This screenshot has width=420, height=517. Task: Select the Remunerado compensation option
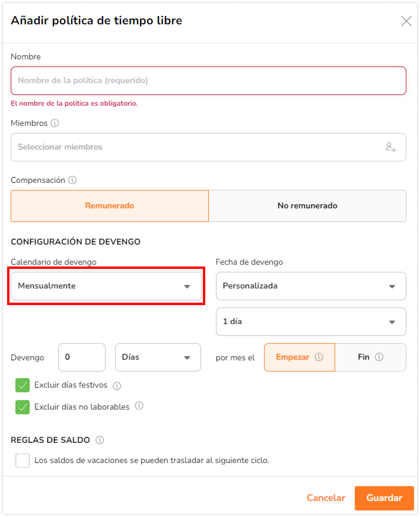(110, 206)
